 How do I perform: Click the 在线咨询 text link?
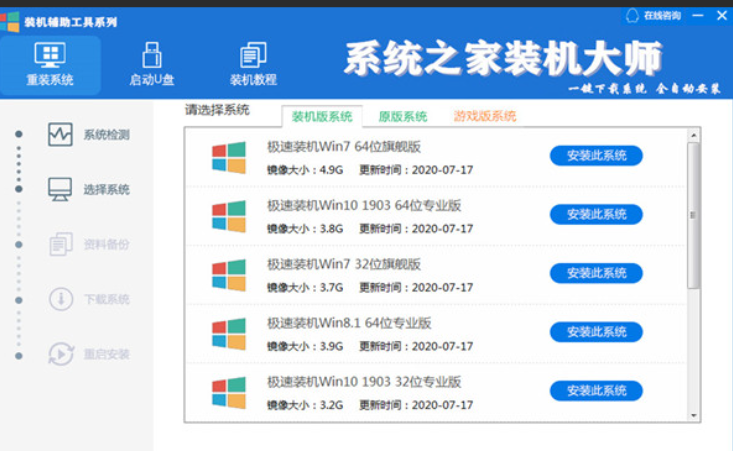tap(662, 15)
